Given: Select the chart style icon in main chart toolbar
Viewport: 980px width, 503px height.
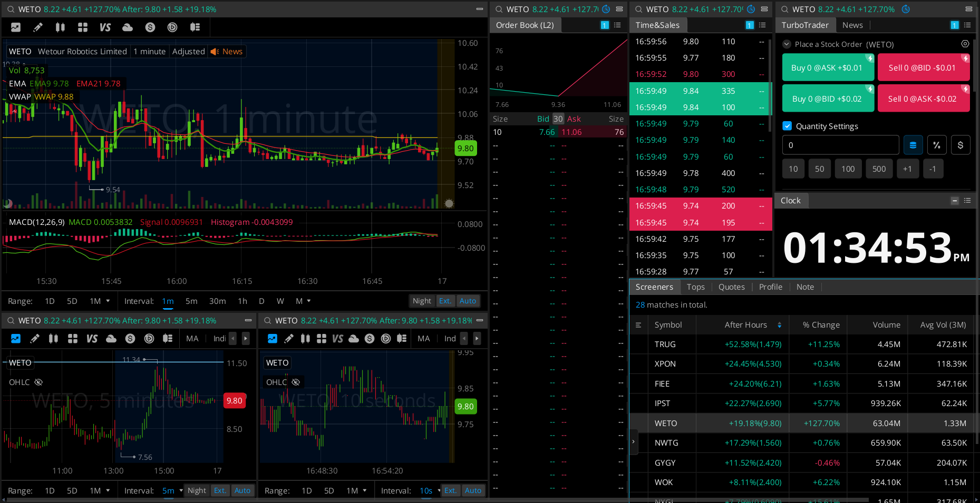Looking at the screenshot, I should 16,27.
